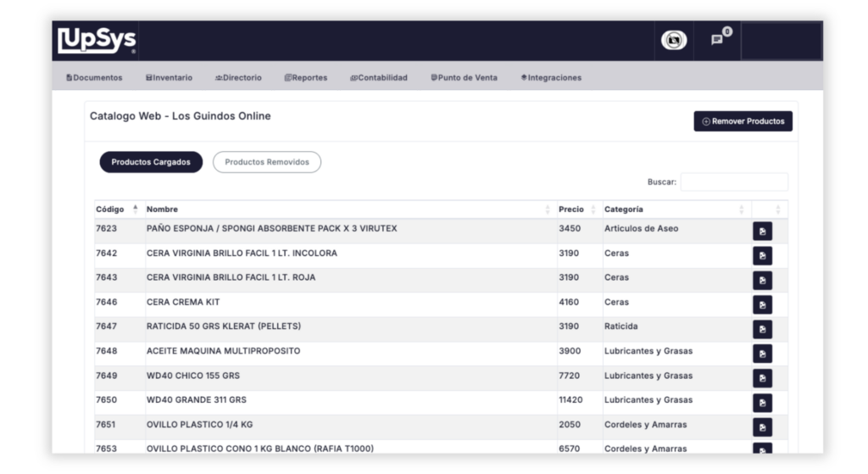Screen dimensions: 868x474
Task: Open the chat messages notification icon
Action: (x=717, y=40)
